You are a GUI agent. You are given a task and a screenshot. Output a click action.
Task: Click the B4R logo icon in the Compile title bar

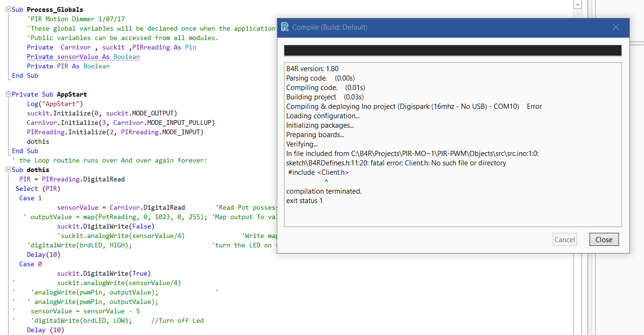[285, 27]
